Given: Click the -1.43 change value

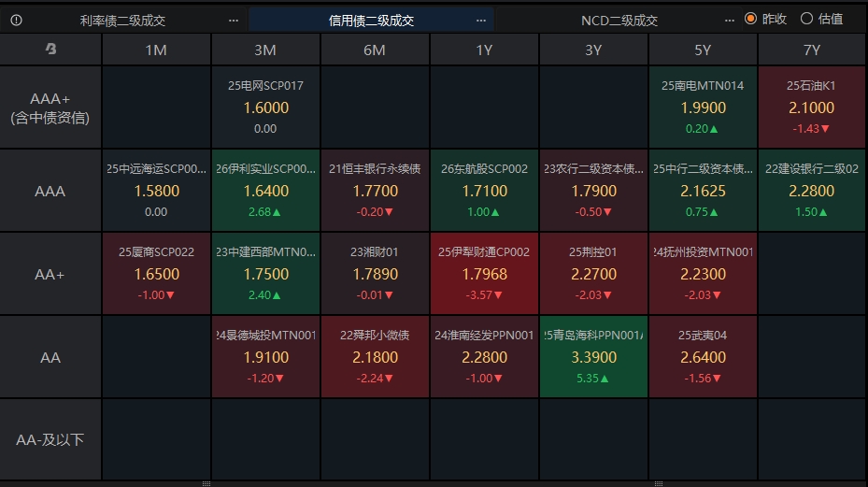Looking at the screenshot, I should 811,129.
